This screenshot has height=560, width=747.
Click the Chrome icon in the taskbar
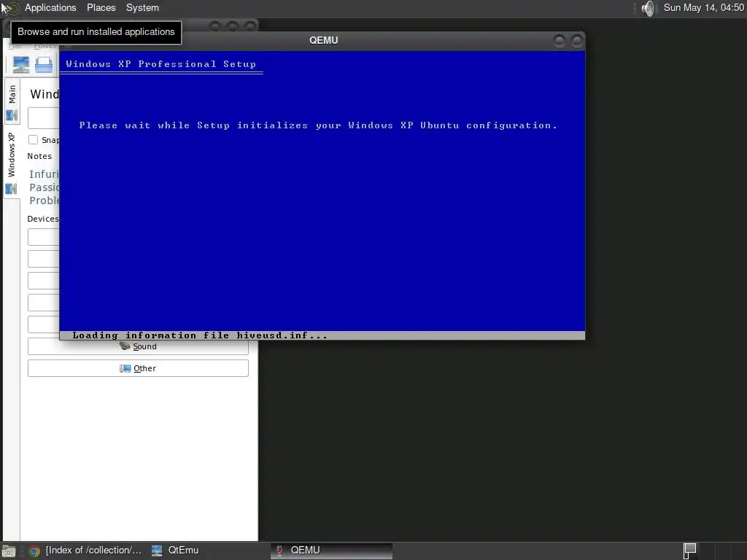(x=34, y=551)
